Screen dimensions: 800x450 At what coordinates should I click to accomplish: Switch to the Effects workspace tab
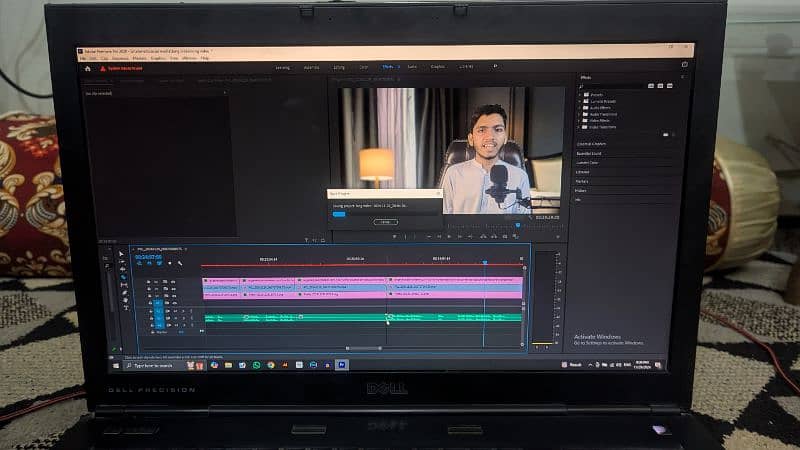387,67
